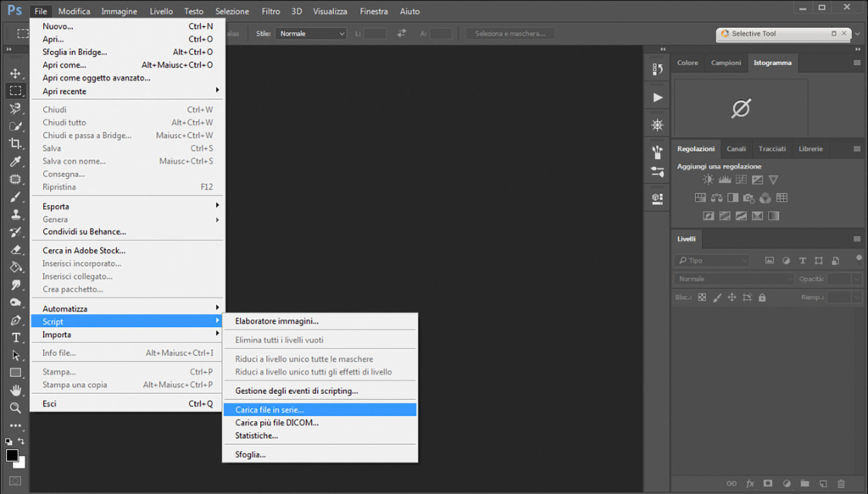The width and height of the screenshot is (868, 494).
Task: Add a Photo Filter adjustment
Action: coord(749,197)
